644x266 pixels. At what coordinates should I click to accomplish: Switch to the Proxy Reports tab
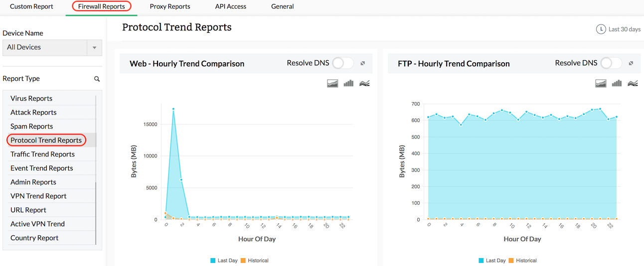pyautogui.click(x=170, y=6)
